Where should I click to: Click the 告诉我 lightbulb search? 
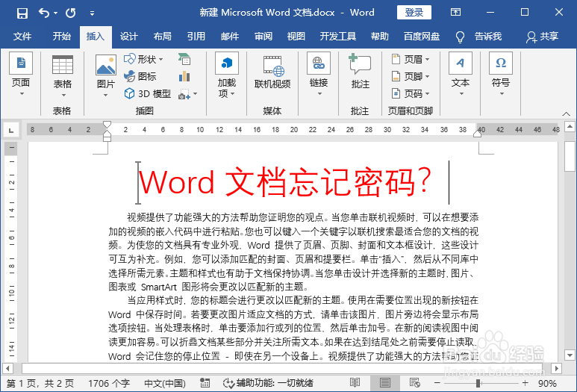478,37
